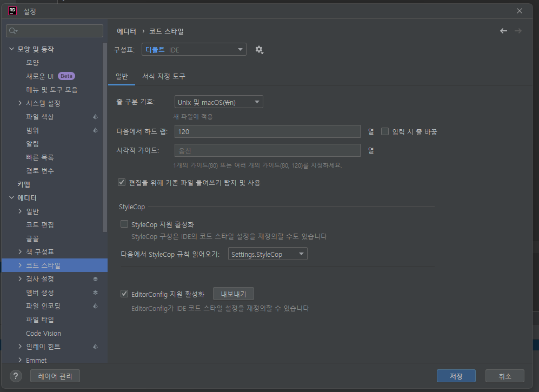Select 범위 settings item
This screenshot has height=392, width=539.
[x=32, y=130]
